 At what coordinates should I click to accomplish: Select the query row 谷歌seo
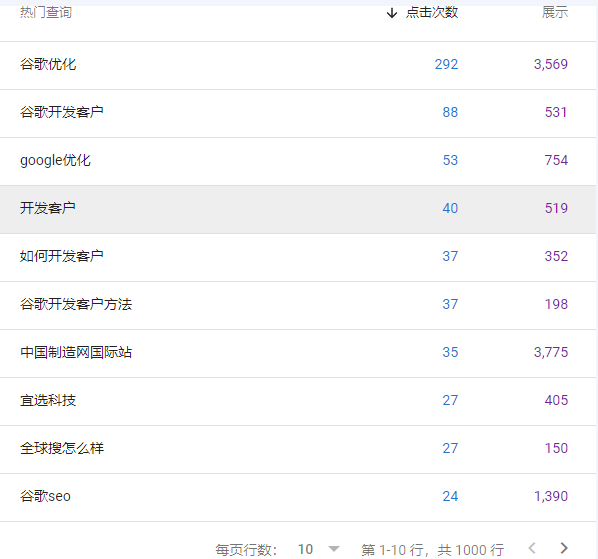click(298, 498)
